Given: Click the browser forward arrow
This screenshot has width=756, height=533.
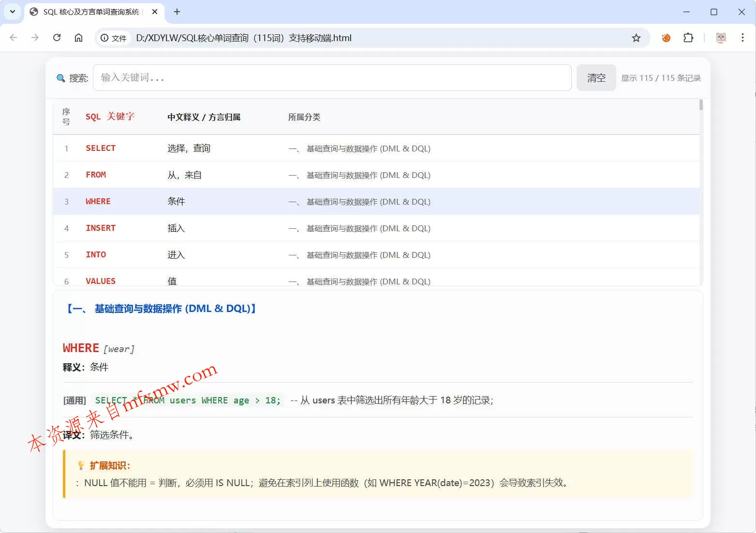Looking at the screenshot, I should (35, 38).
